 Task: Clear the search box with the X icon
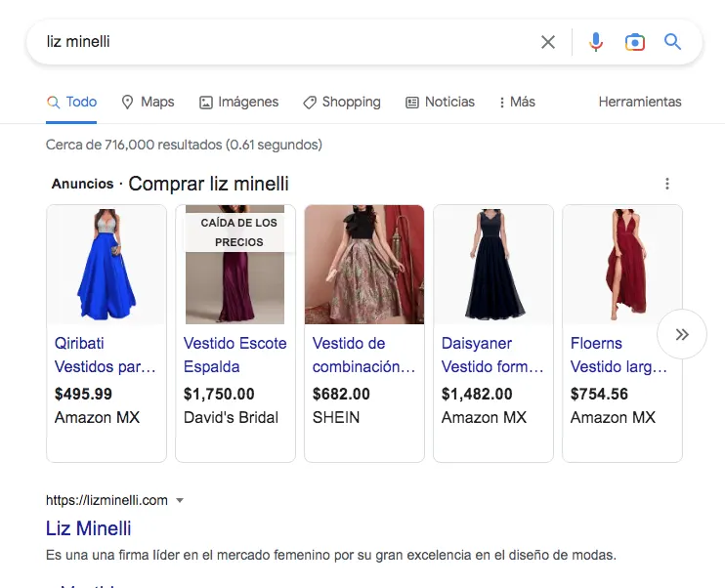548,42
